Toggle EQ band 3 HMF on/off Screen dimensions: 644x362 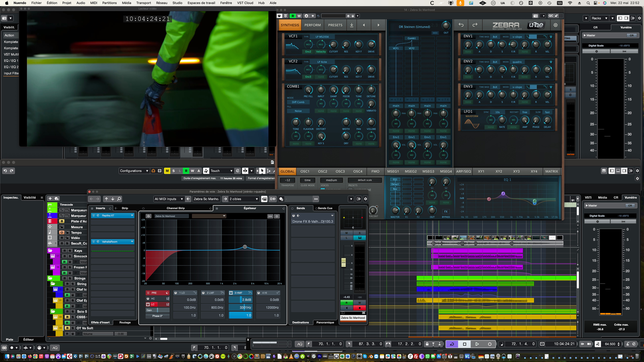pos(231,293)
